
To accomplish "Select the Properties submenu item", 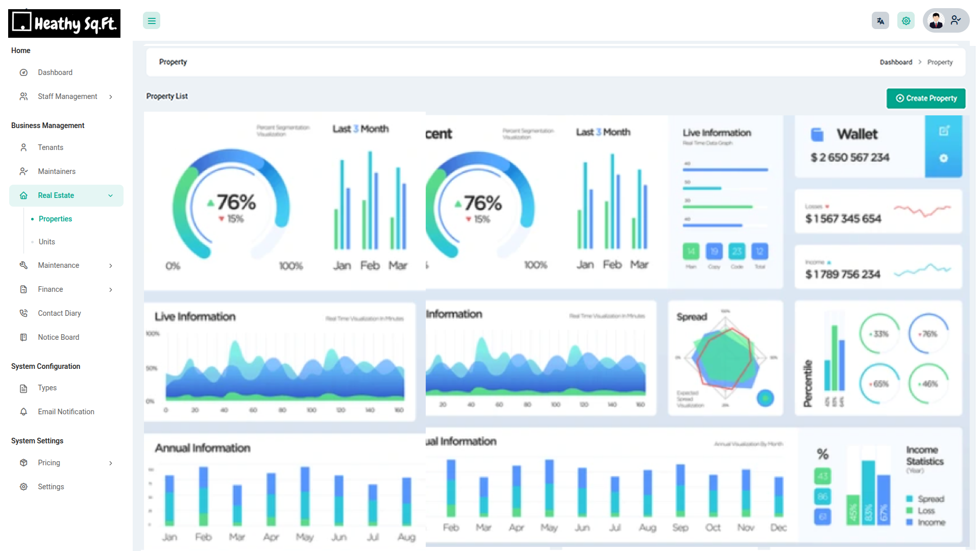I will point(55,219).
